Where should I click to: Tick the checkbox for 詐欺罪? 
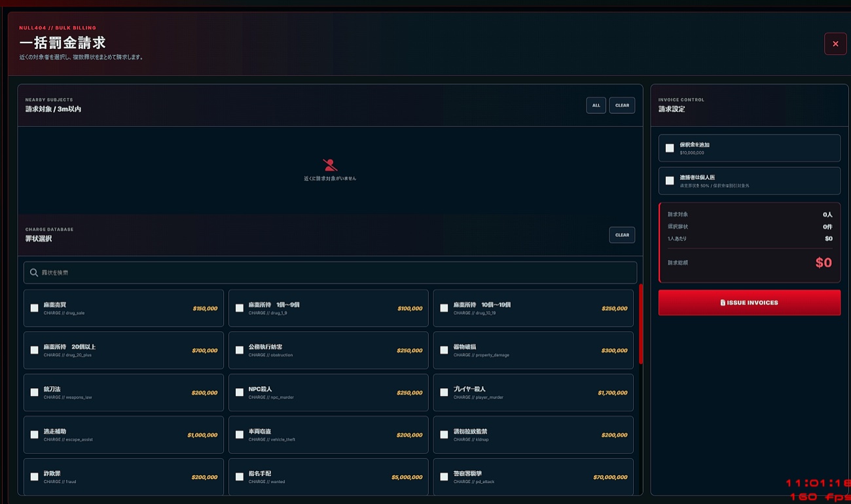click(x=35, y=477)
